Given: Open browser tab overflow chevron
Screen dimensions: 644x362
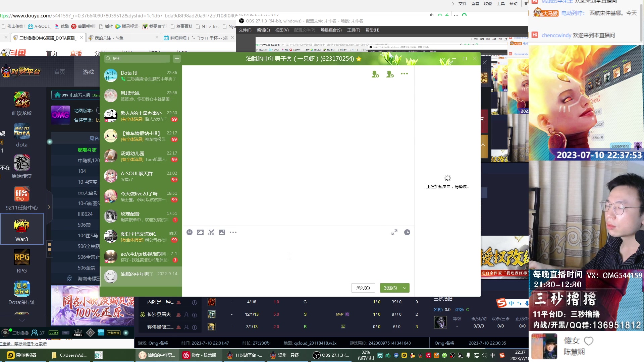Looking at the screenshot, I should coord(453,4).
